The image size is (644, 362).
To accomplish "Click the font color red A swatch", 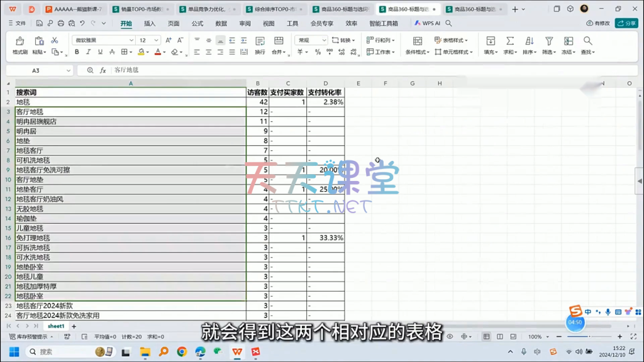I will 158,52.
